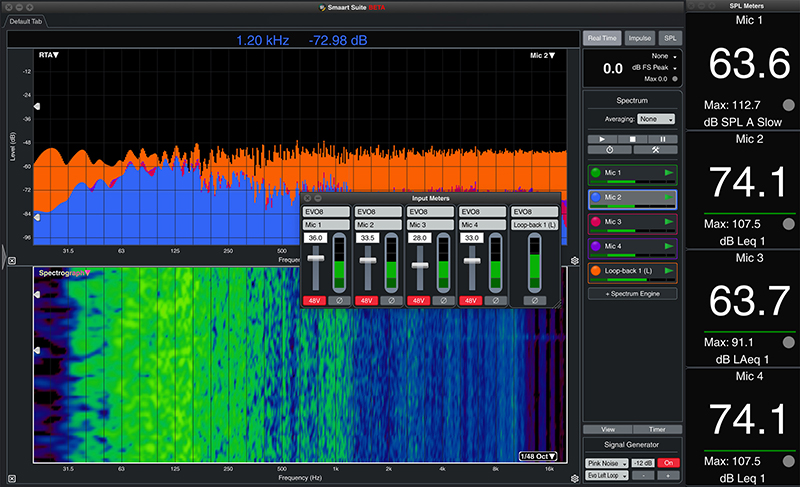The height and width of the screenshot is (487, 800).
Task: Open the wrench and hammer tools icon
Action: tap(657, 150)
